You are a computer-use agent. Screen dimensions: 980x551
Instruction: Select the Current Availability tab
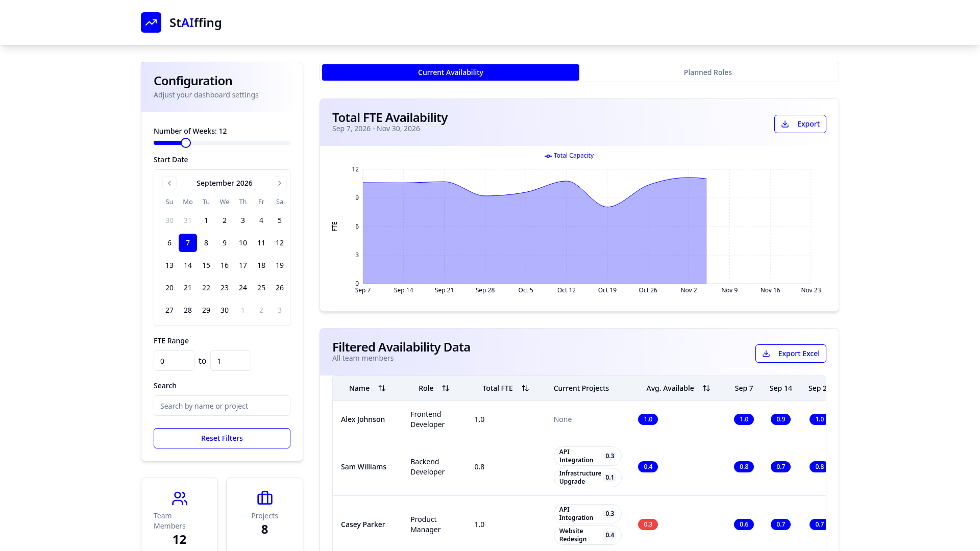click(x=451, y=72)
